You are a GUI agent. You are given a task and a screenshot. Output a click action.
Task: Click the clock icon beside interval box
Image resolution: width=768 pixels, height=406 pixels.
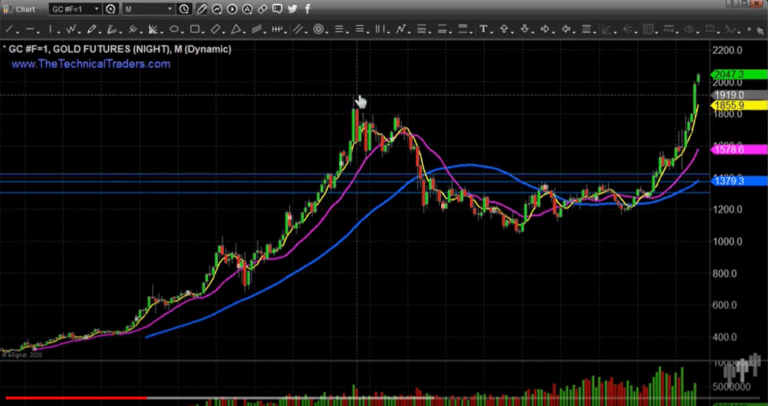point(184,8)
